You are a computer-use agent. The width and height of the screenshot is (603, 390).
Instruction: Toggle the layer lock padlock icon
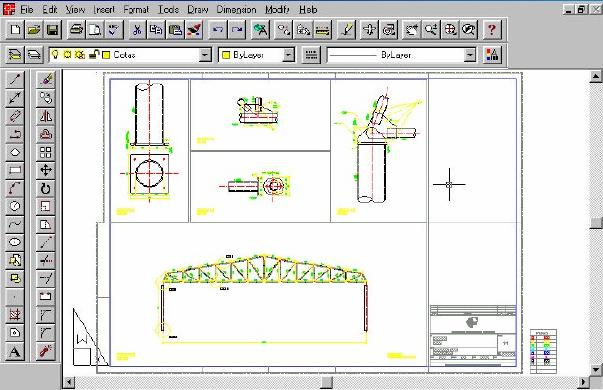[x=93, y=55]
